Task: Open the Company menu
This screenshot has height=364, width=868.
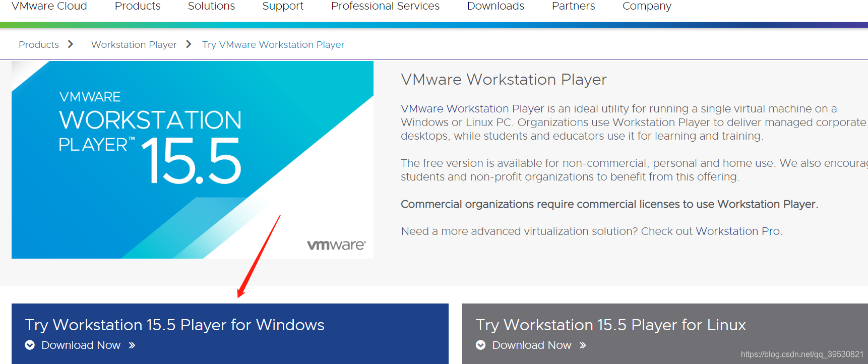Action: click(x=647, y=6)
